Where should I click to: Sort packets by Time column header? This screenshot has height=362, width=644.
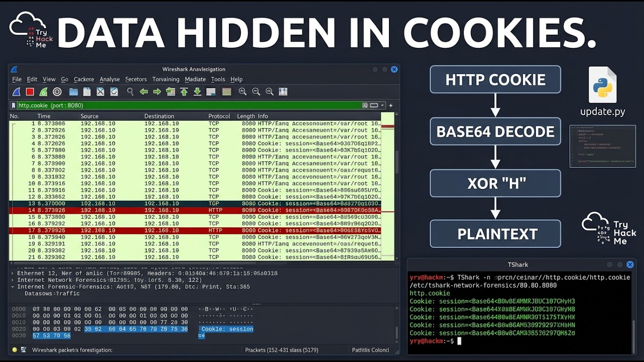(x=44, y=116)
